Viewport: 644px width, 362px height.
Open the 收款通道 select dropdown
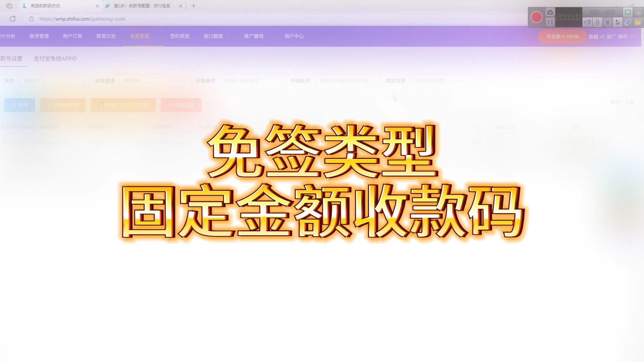pyautogui.click(x=155, y=81)
